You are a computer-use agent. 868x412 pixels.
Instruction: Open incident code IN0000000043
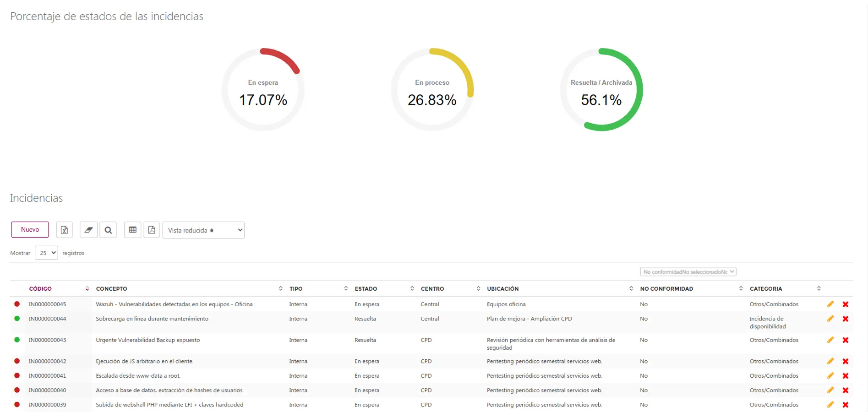pos(47,340)
